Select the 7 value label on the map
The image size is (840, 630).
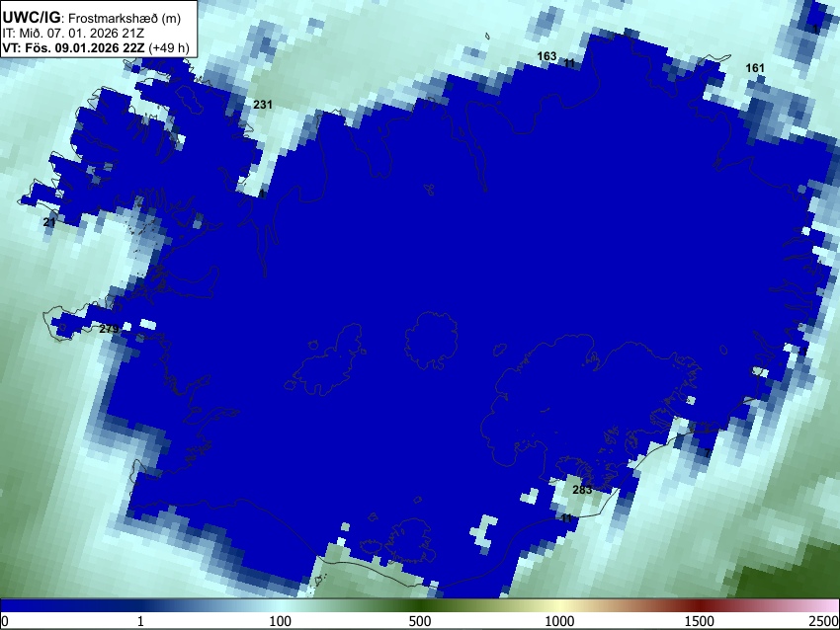[708, 453]
